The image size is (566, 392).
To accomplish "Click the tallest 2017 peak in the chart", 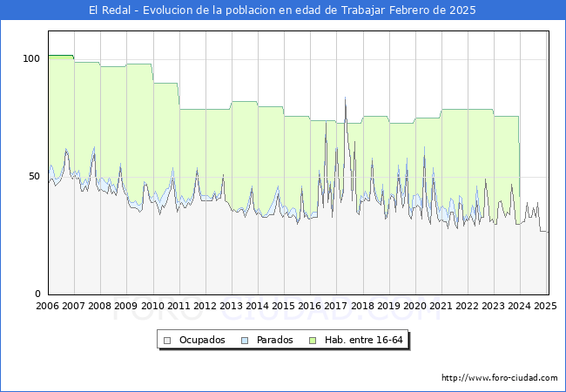I will point(345,98).
